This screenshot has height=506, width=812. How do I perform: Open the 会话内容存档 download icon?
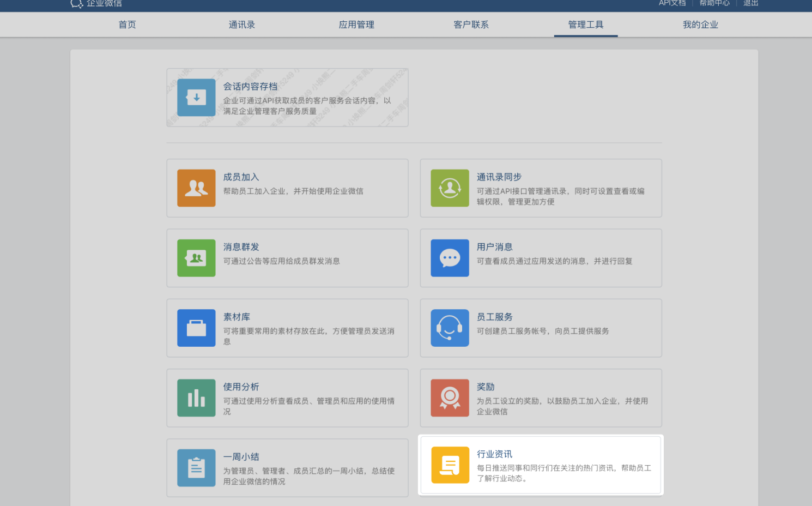click(x=196, y=98)
